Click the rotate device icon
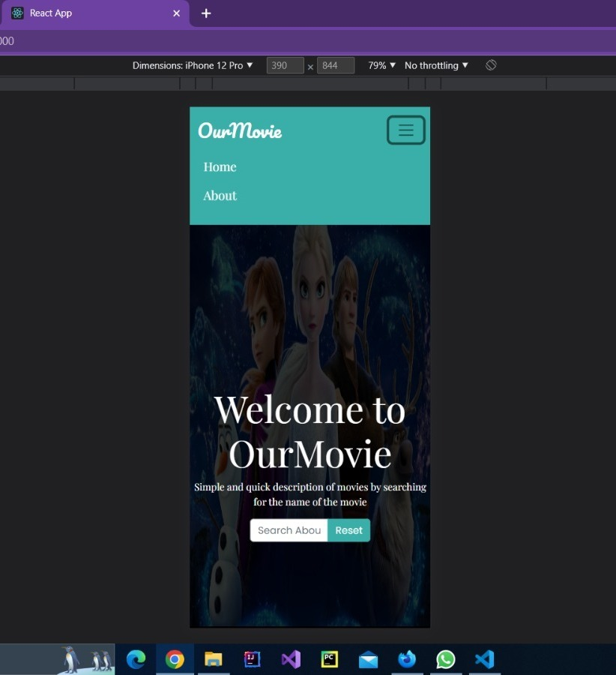The width and height of the screenshot is (616, 675). point(491,65)
